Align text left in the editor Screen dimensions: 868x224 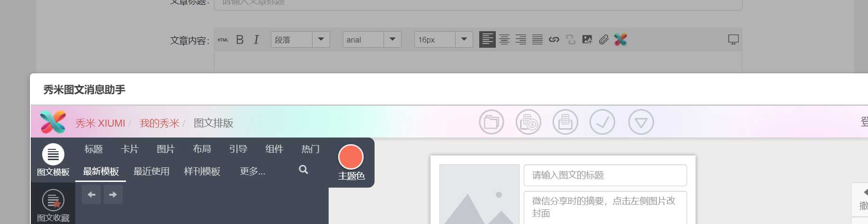(x=487, y=40)
